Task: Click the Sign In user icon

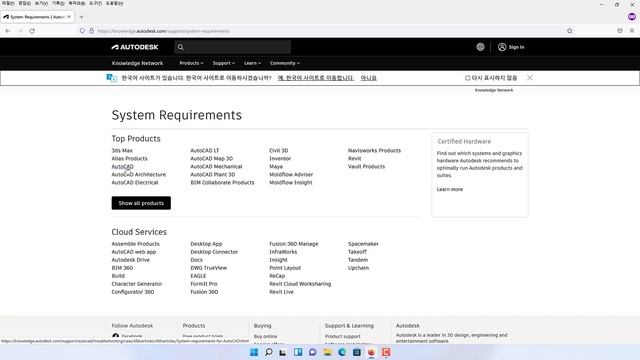Action: (x=502, y=47)
